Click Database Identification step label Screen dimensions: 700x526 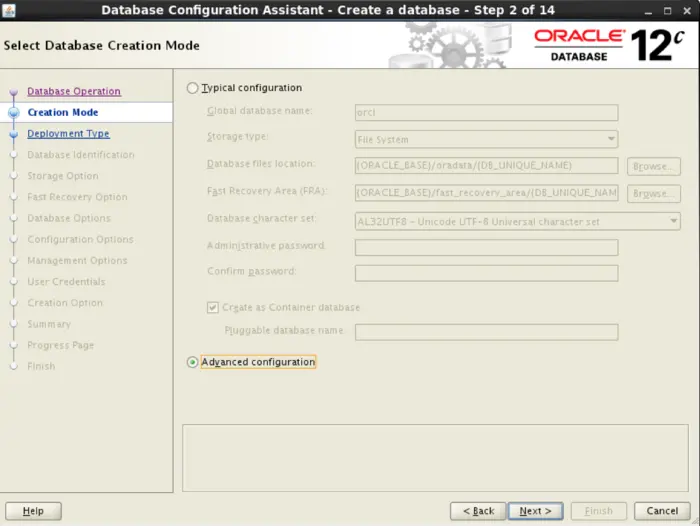coord(81,155)
